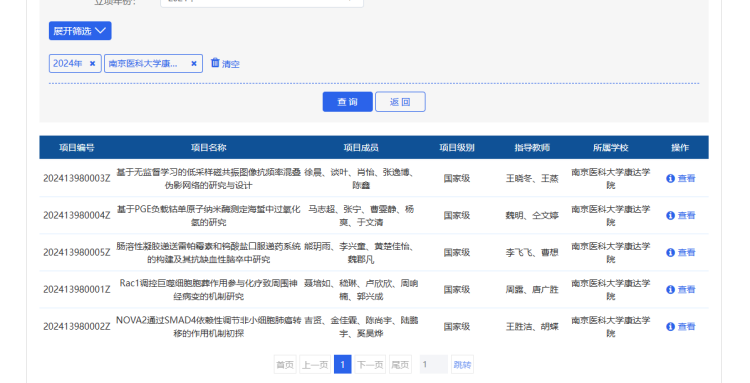The image size is (750, 383).
Task: Click project title starting with 基于PGE负载
Action: (209, 216)
